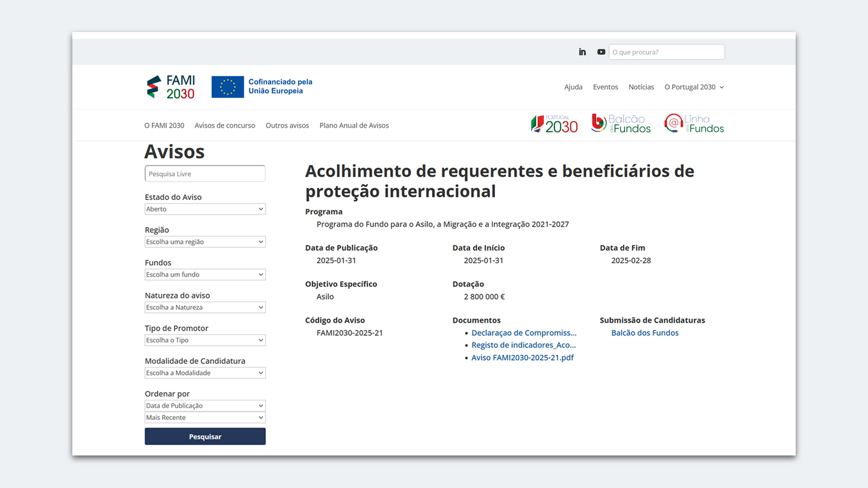Click the Data de Fim value 2025-02-28
The image size is (868, 488).
click(631, 261)
